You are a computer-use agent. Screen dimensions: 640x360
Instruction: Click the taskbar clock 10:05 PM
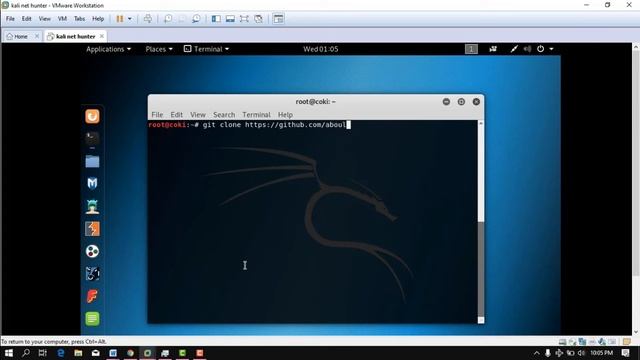coord(601,353)
